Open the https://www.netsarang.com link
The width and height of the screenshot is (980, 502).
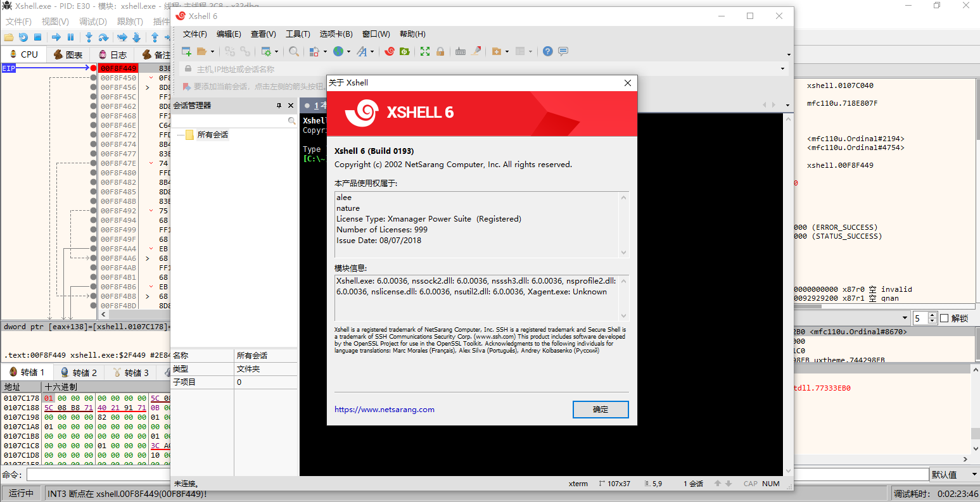(x=385, y=410)
